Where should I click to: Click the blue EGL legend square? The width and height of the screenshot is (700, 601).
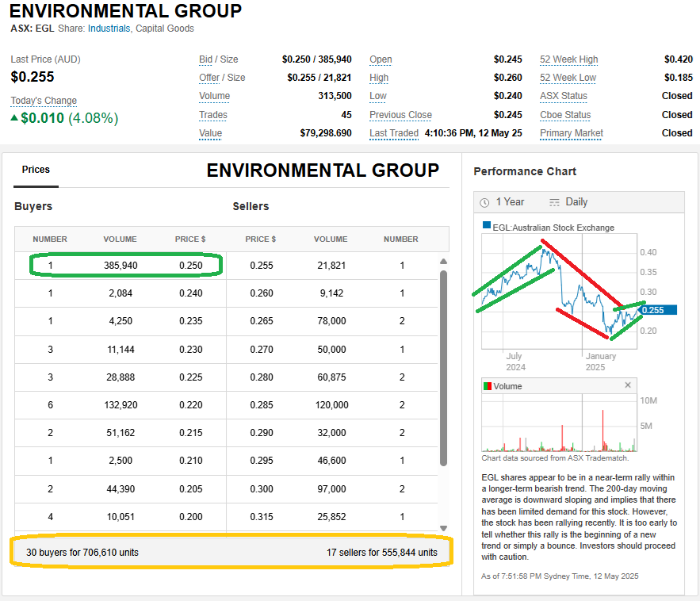[x=487, y=228]
